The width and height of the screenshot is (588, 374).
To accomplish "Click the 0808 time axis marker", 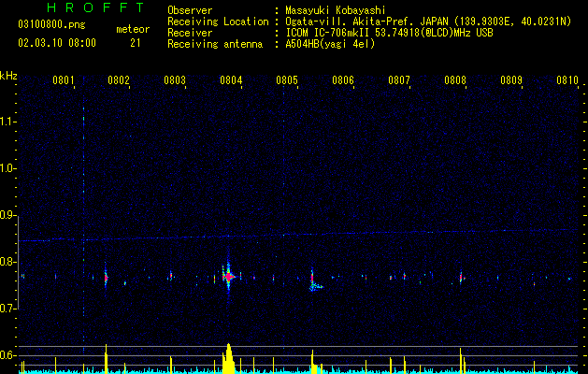I will coord(455,80).
